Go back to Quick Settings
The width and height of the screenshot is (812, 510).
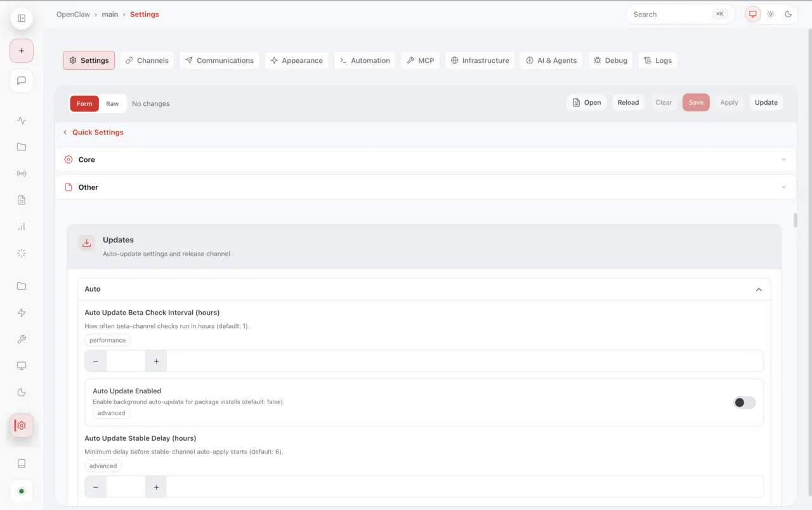pos(93,133)
